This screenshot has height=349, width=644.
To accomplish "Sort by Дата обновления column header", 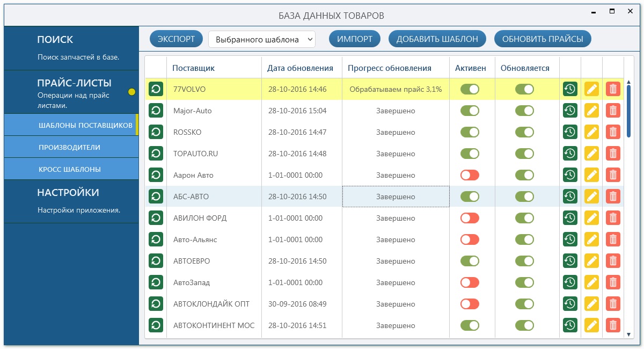I will click(x=302, y=68).
